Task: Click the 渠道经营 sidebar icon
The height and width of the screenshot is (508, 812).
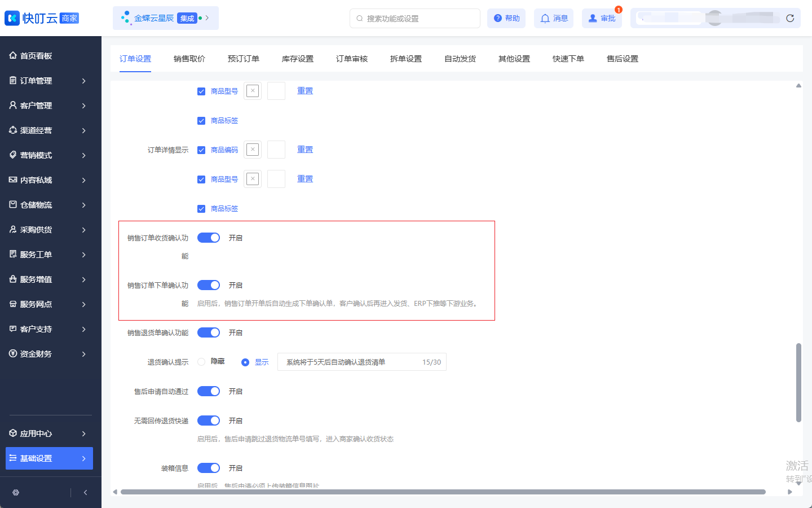Action: point(13,130)
